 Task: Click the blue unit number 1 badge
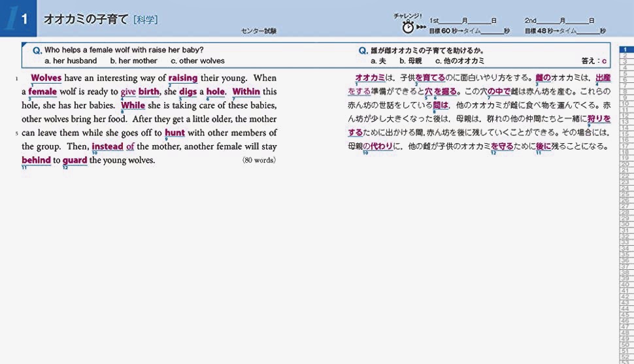[x=18, y=18]
